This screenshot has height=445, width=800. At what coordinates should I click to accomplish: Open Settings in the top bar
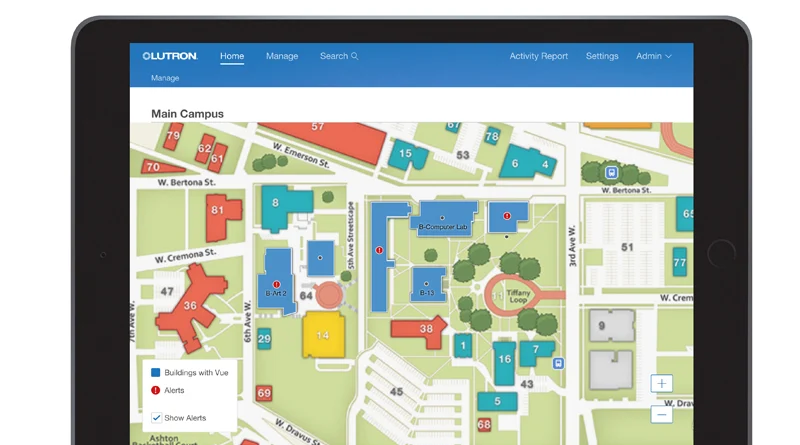click(x=602, y=56)
